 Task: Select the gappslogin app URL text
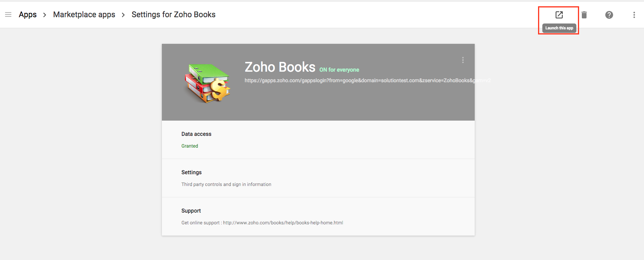[x=367, y=80]
